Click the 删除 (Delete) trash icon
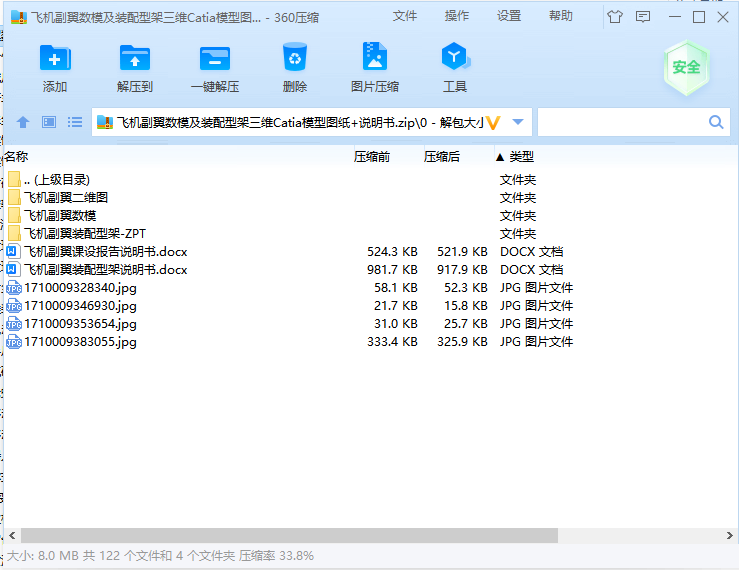The width and height of the screenshot is (739, 570). [295, 57]
